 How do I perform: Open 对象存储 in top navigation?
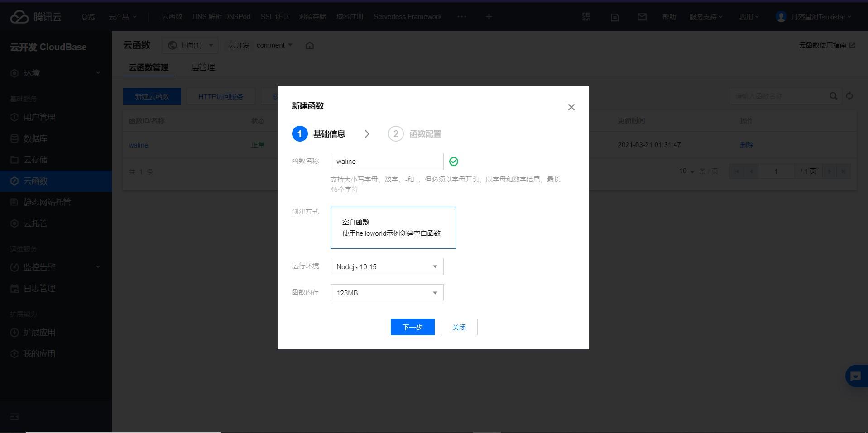(x=312, y=17)
